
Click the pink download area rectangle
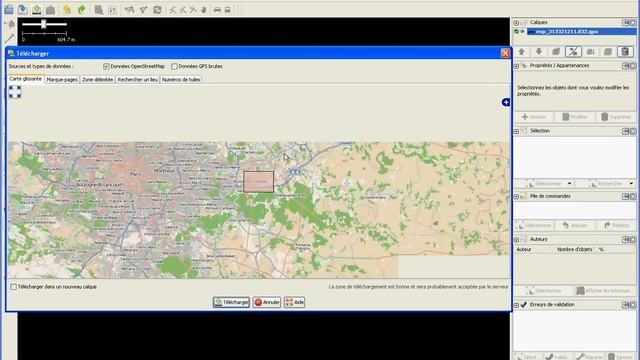point(258,182)
